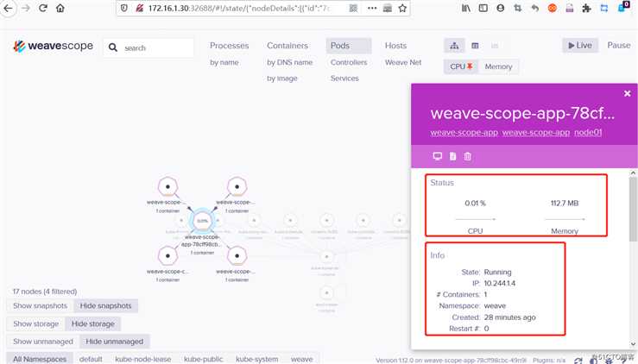Go to browser home page icon
Viewport: 638px width, 364px height.
(x=60, y=8)
